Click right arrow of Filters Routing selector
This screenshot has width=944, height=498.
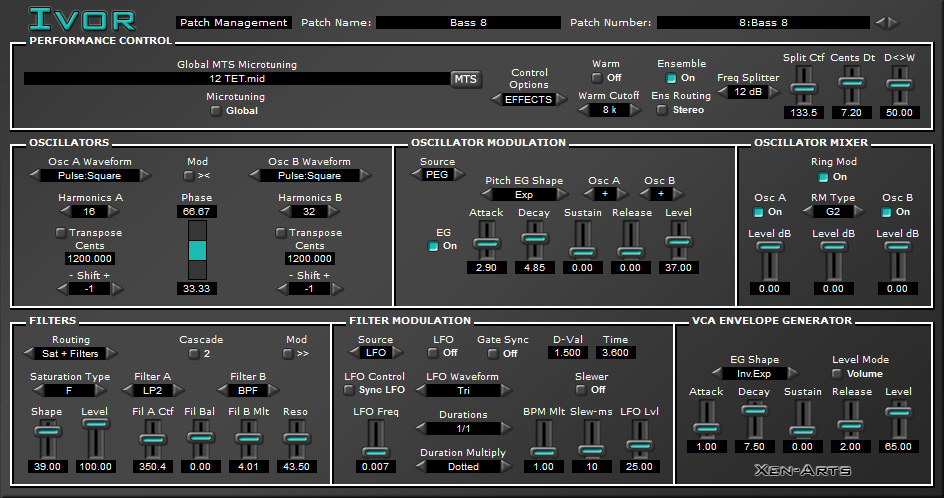(111, 354)
